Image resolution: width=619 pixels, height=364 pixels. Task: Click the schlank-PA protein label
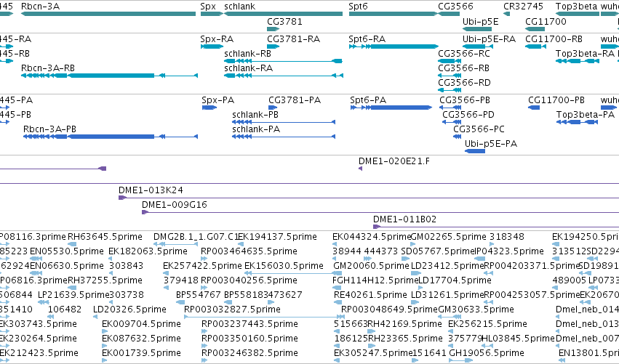(256, 129)
